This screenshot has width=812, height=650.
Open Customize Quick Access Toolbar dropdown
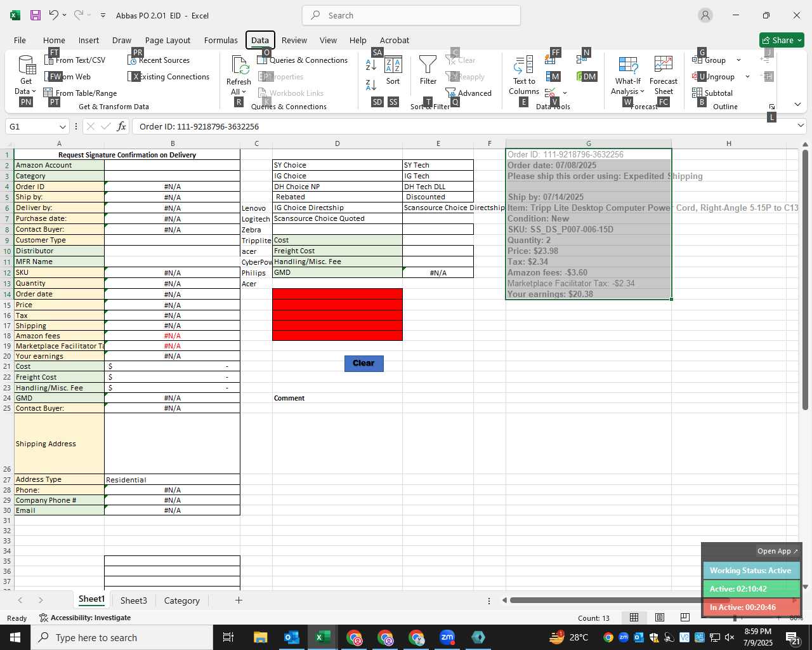103,15
